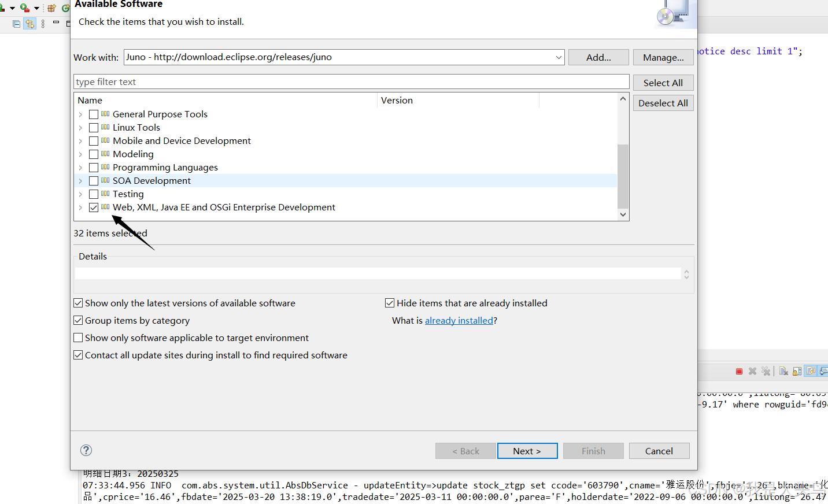Click category icon beside SOA Development
This screenshot has height=504, width=828.
point(105,180)
